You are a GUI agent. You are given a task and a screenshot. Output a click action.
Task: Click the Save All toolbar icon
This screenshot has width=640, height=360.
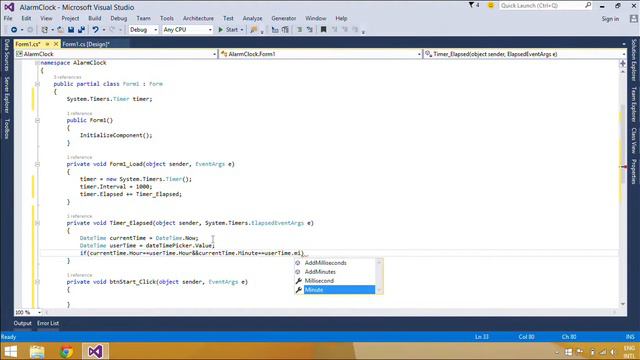pos(81,30)
